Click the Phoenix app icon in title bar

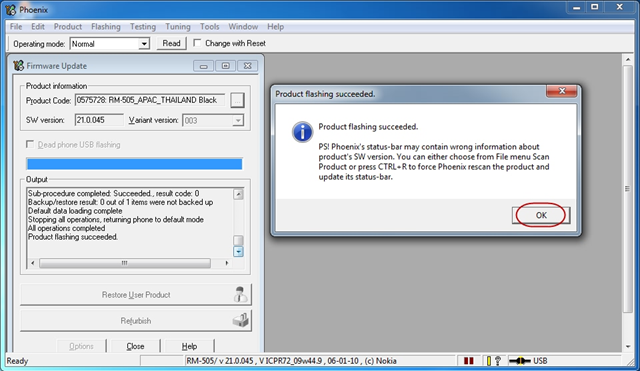coord(11,9)
